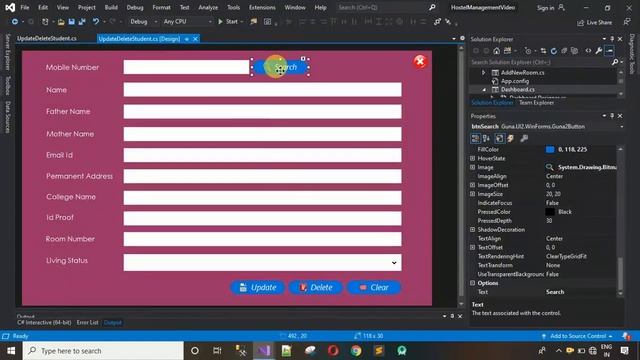
Task: Click the Events lightning bolt icon
Action: tap(511, 138)
